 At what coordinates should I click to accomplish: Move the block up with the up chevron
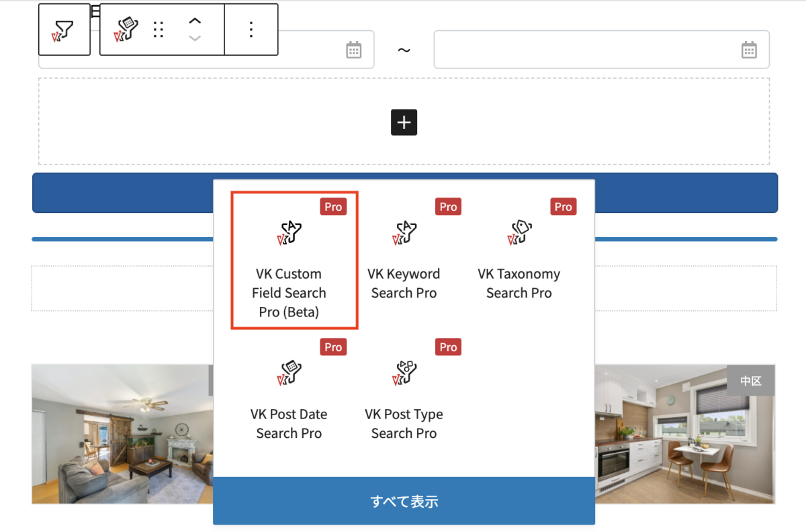195,20
